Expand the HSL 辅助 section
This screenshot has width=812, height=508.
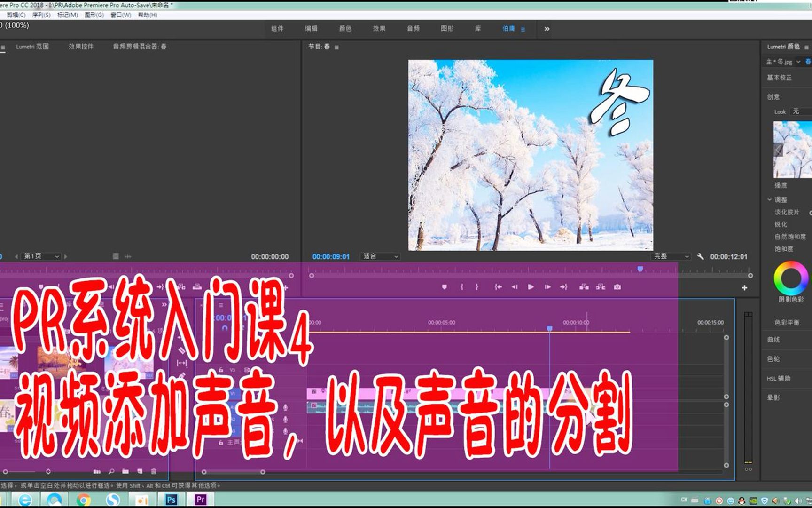[x=779, y=378]
